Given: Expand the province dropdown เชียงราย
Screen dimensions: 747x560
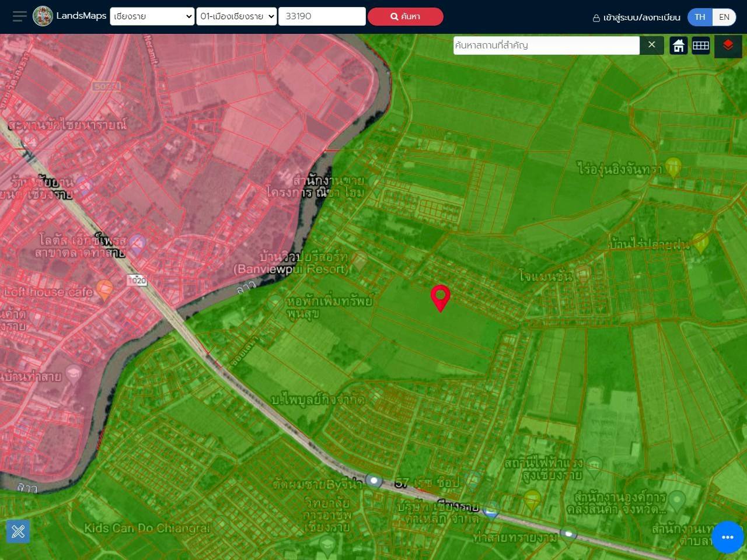Looking at the screenshot, I should (152, 16).
